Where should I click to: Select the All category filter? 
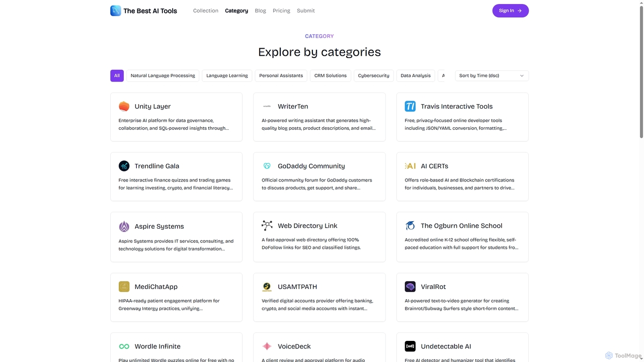pos(117,75)
